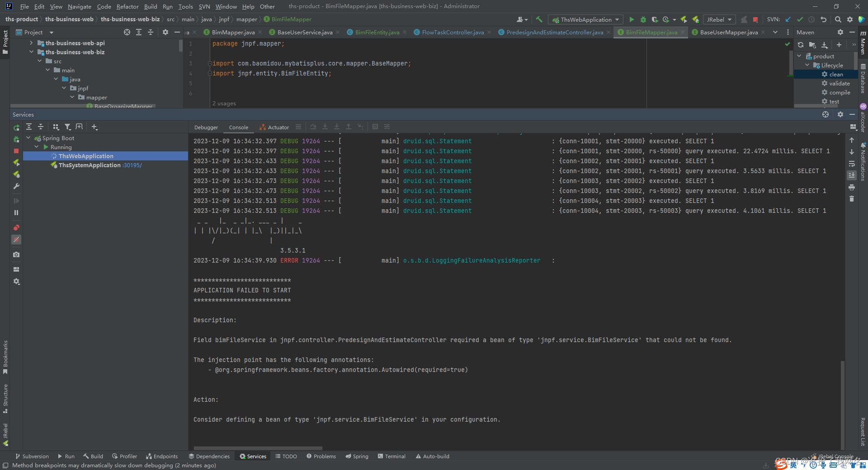Take a thread dump with the camera icon

tap(16, 254)
